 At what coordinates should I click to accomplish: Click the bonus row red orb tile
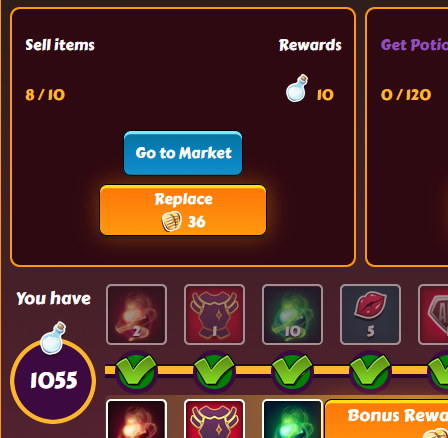point(136,419)
